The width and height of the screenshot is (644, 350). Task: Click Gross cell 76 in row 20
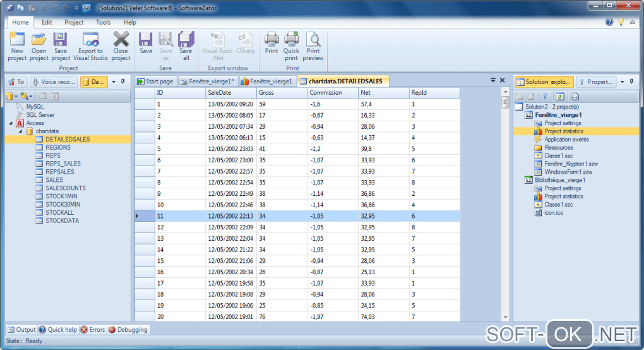pos(282,317)
